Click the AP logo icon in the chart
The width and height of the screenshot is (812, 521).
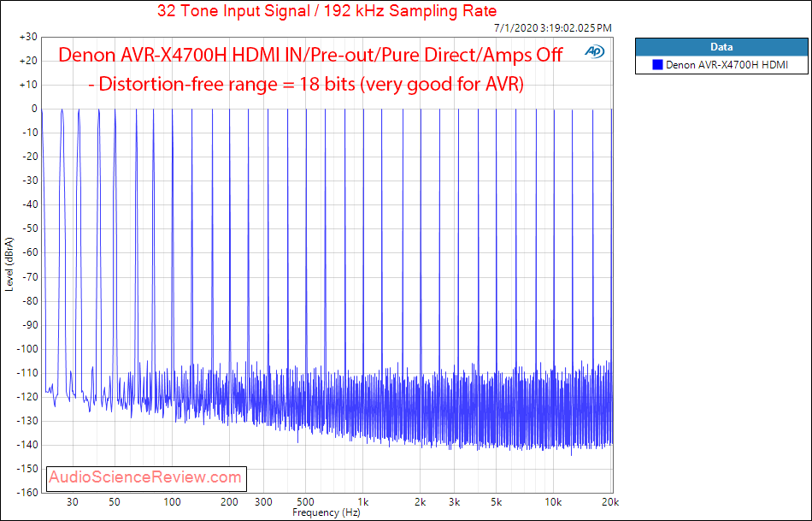tap(595, 51)
